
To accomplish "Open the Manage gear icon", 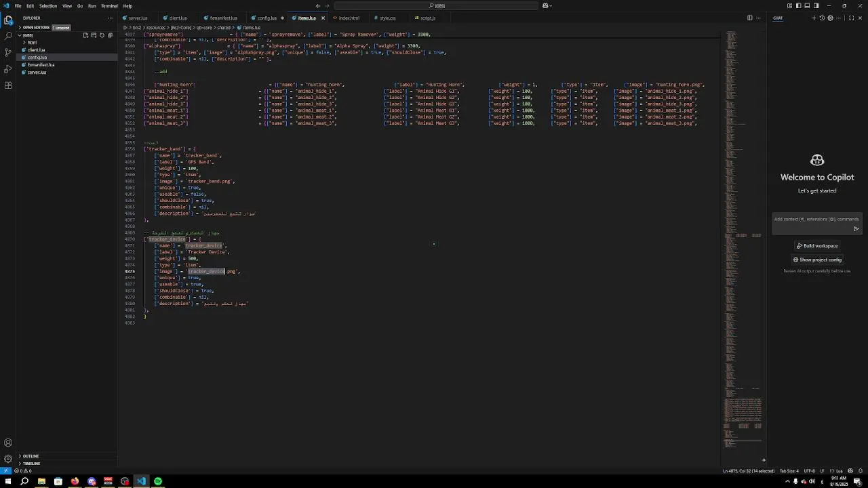I will (x=8, y=459).
